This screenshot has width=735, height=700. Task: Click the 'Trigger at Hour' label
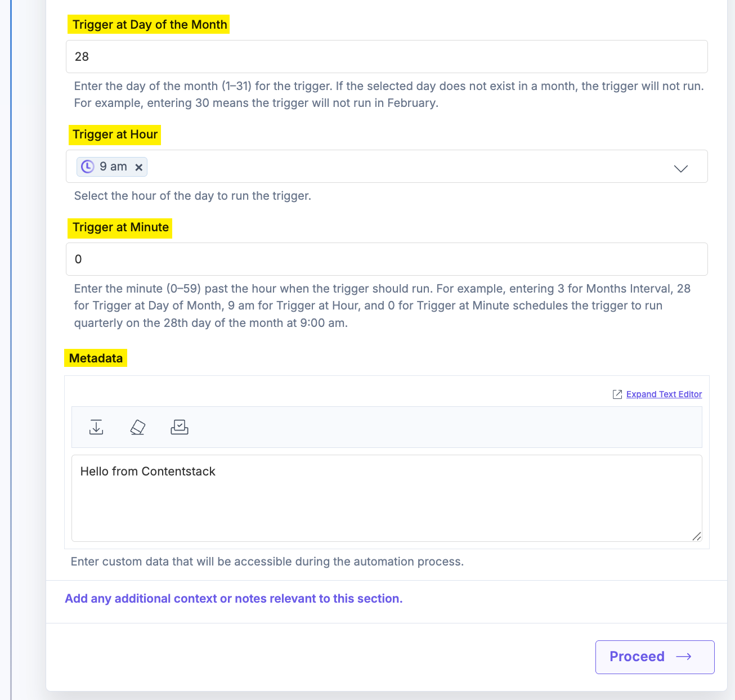pos(115,134)
